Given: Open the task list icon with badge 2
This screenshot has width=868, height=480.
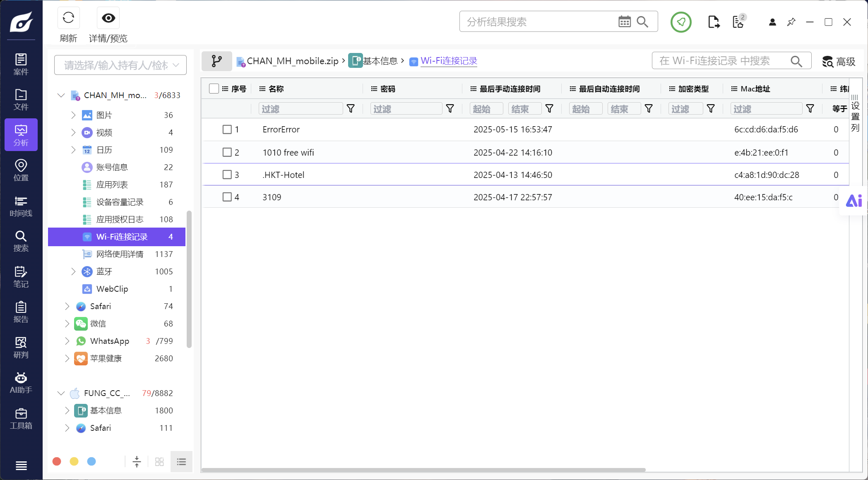Looking at the screenshot, I should [739, 22].
